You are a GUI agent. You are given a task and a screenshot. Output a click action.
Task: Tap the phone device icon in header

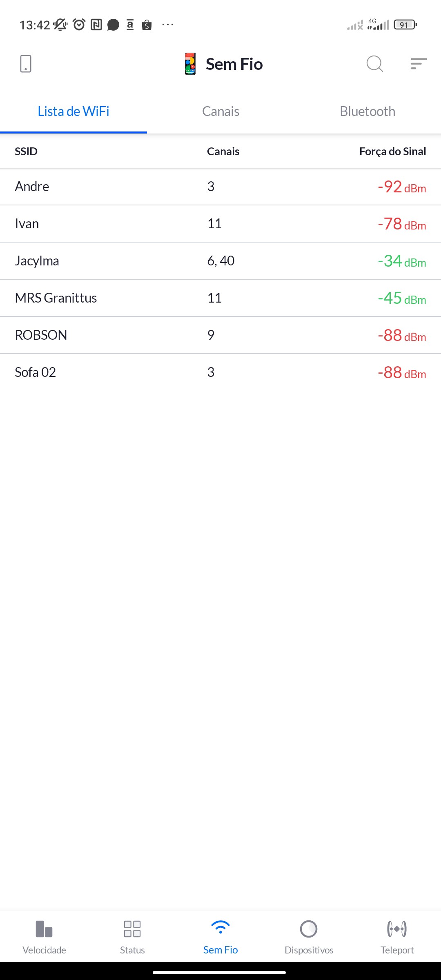point(25,64)
